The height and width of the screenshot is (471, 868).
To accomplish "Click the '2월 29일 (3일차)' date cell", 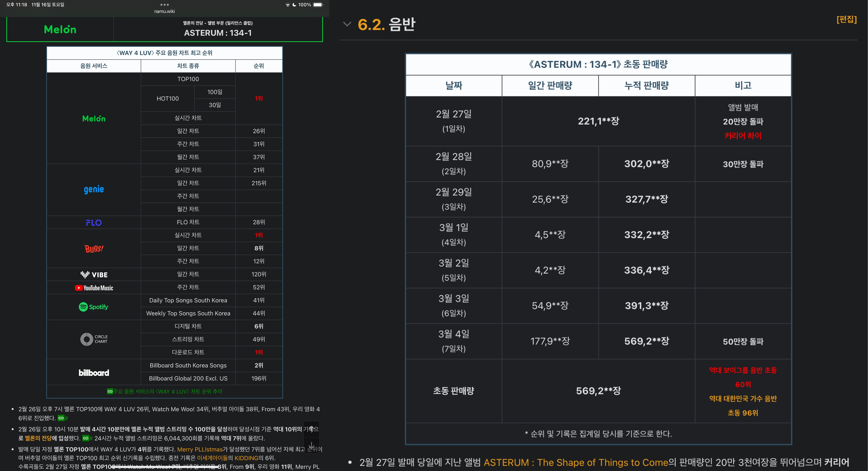I will [x=454, y=199].
